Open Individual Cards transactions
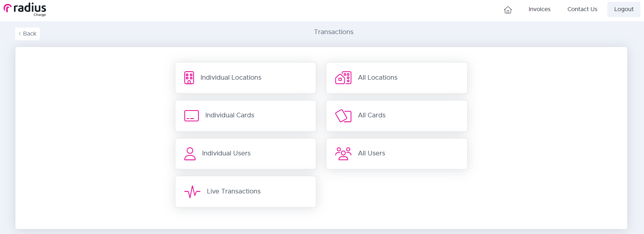Screen dimensions: 644x234 (x=245, y=116)
